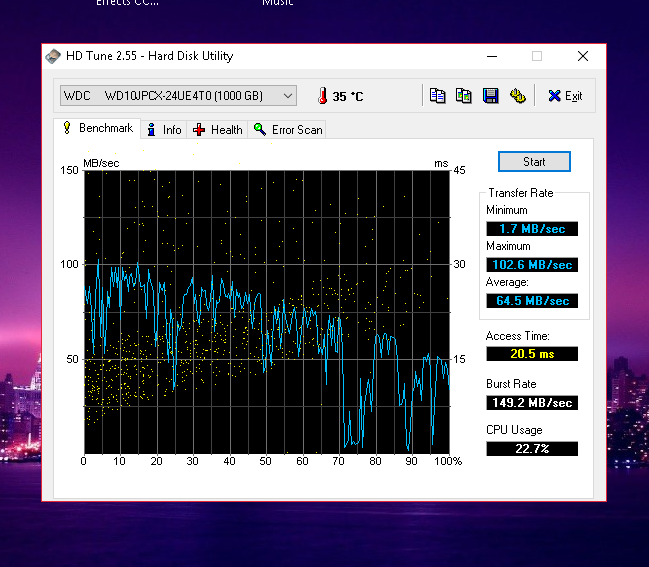Click the Access Time yellow value box

[532, 354]
